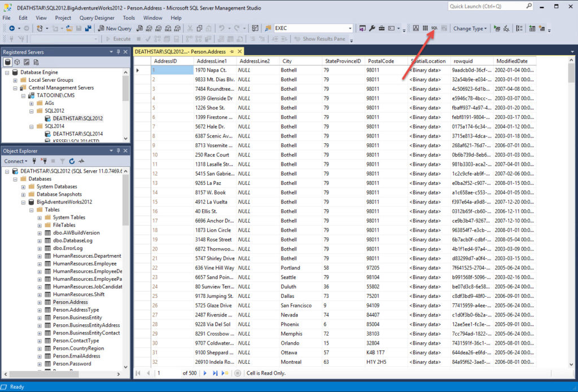This screenshot has width=578, height=392.
Task: Show the Results grid pane
Action: click(x=444, y=27)
